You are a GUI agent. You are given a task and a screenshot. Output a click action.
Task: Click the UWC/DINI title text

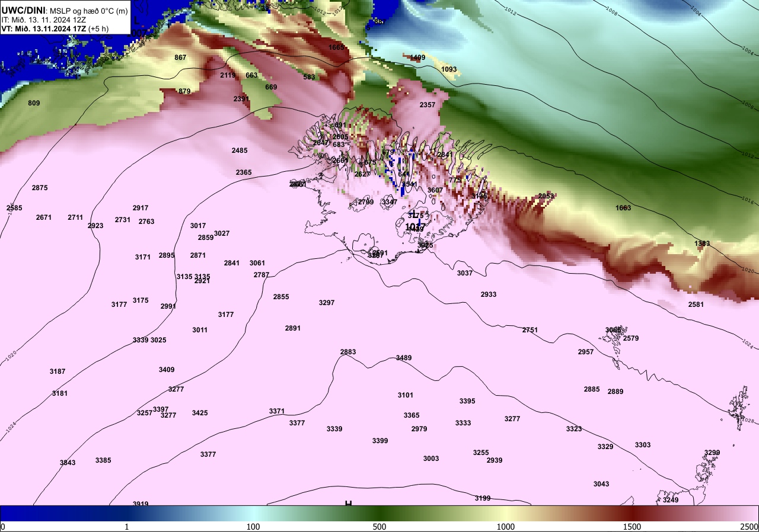click(x=23, y=10)
